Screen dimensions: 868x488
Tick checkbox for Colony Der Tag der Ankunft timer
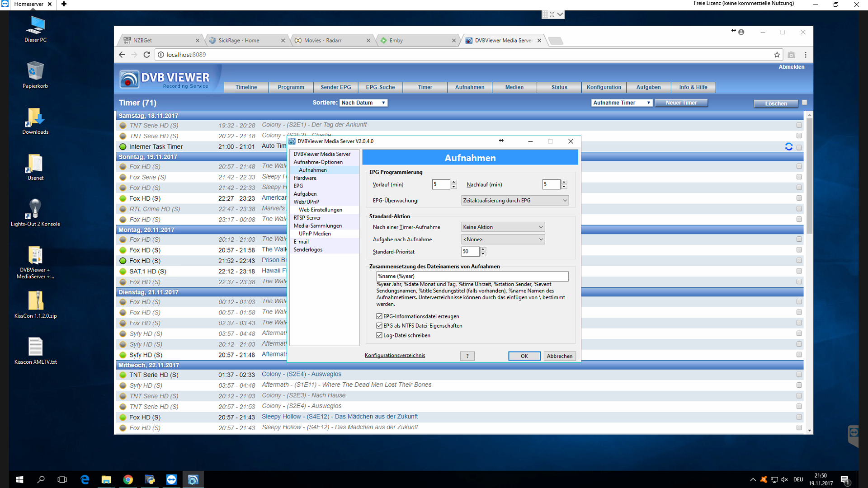tap(799, 125)
